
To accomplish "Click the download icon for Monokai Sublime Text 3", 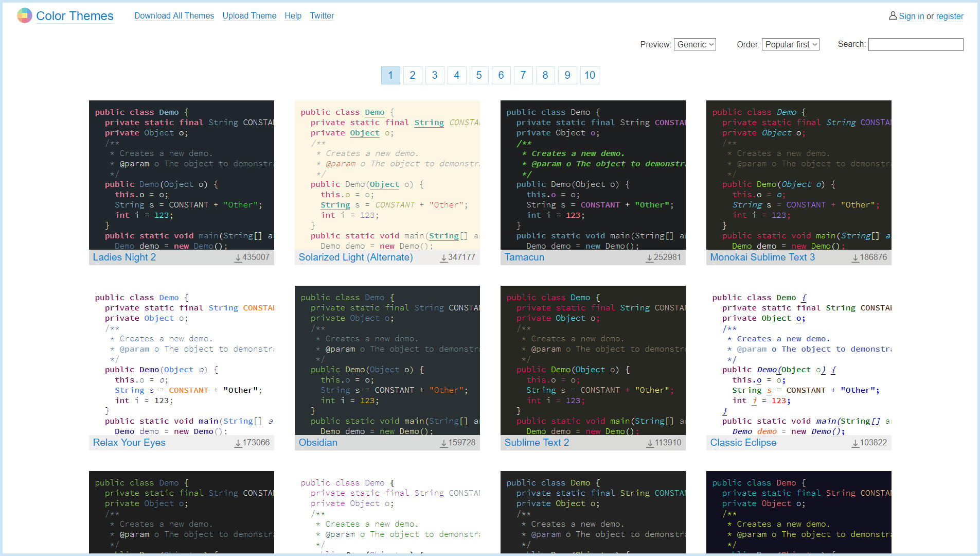I will pos(856,257).
